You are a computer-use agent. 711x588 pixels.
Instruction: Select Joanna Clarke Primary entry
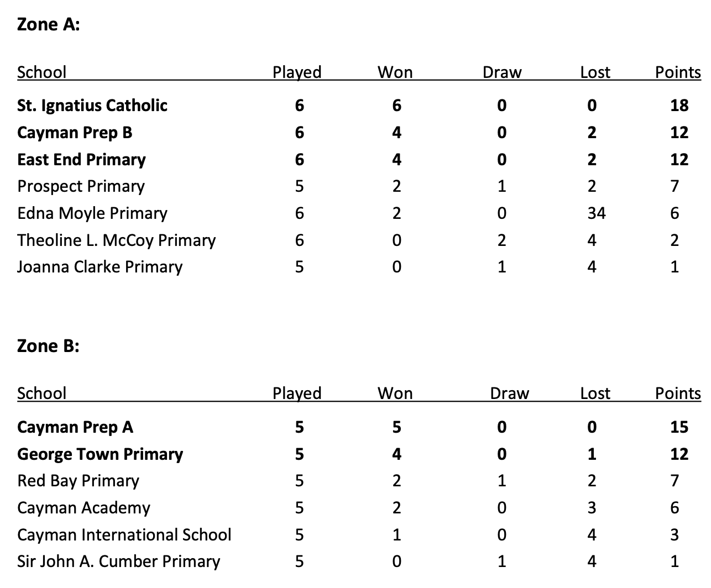point(100,267)
